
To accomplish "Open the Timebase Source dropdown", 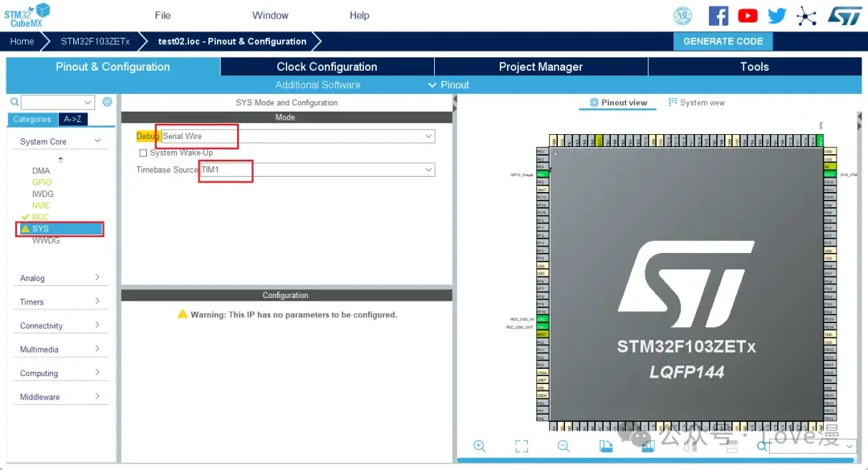I will coord(317,170).
